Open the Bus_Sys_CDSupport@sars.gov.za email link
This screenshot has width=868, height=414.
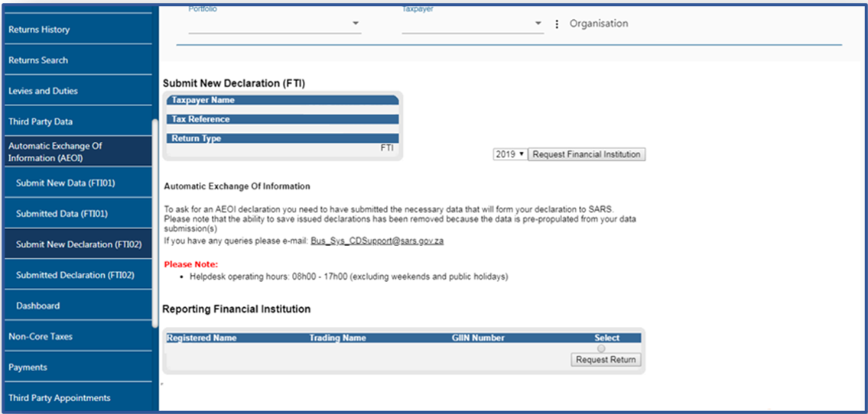377,241
